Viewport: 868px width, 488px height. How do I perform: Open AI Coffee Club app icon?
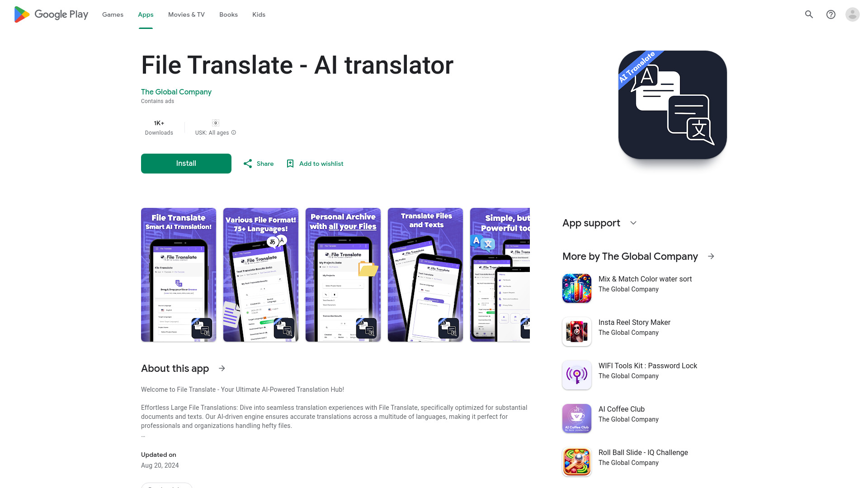point(576,418)
